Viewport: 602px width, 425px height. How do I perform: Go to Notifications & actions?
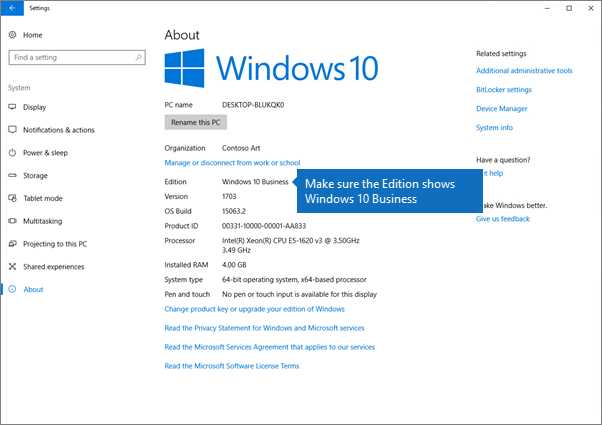point(59,130)
